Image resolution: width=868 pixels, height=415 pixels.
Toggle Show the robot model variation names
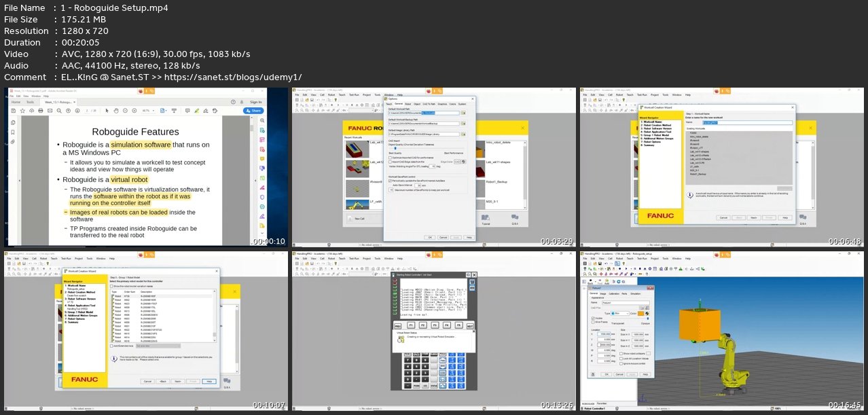pyautogui.click(x=113, y=287)
